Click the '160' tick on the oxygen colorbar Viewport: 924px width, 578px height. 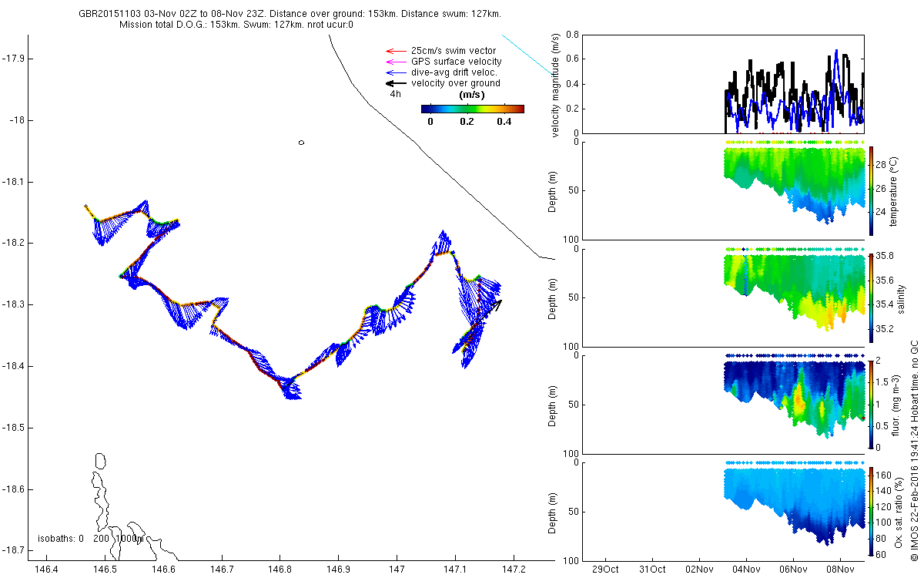click(x=885, y=475)
